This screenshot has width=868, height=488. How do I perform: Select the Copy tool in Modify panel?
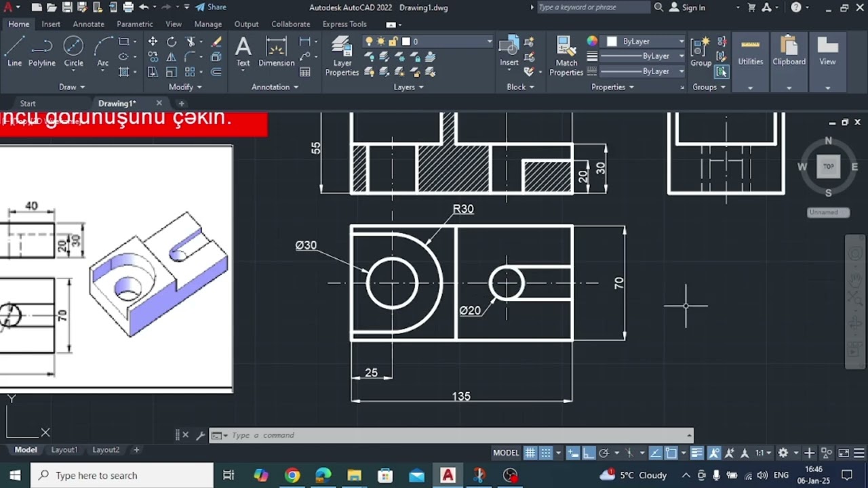pos(153,57)
